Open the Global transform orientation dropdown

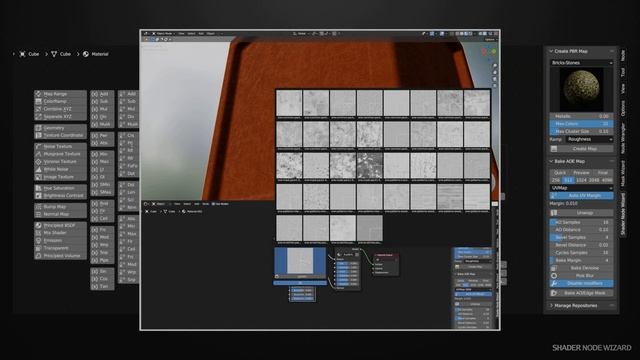pyautogui.click(x=301, y=33)
